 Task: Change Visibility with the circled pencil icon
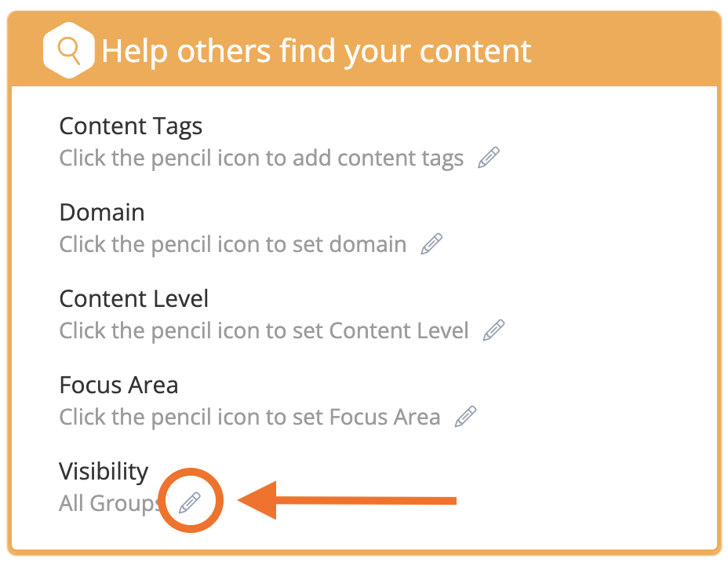click(190, 502)
